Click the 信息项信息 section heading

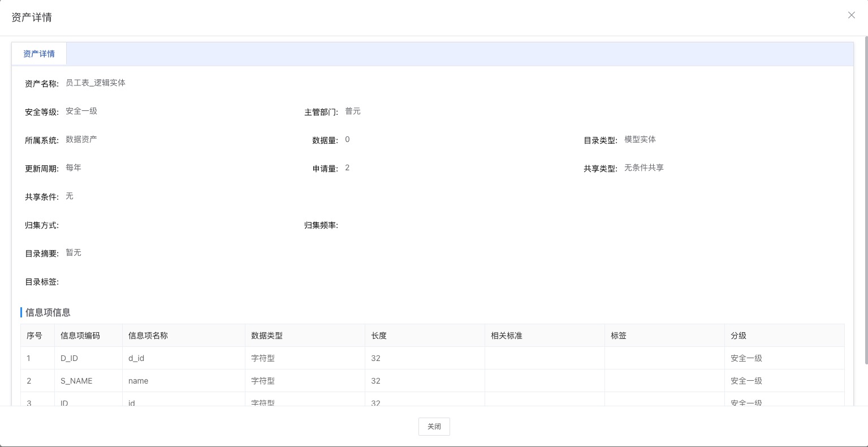click(x=48, y=312)
